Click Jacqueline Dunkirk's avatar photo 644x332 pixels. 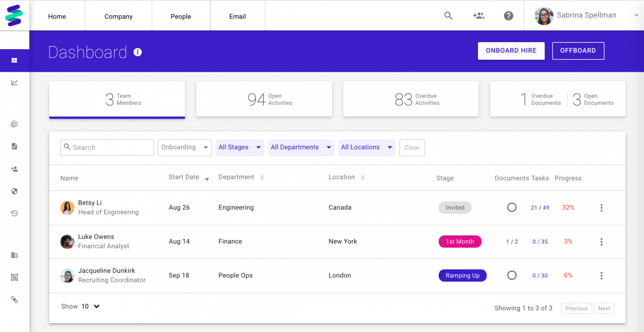[x=67, y=275]
